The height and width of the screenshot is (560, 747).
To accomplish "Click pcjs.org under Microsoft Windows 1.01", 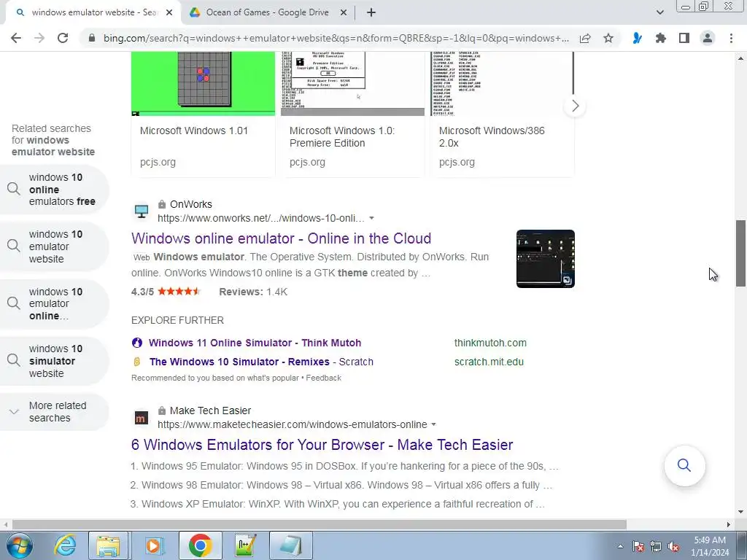I will (158, 162).
